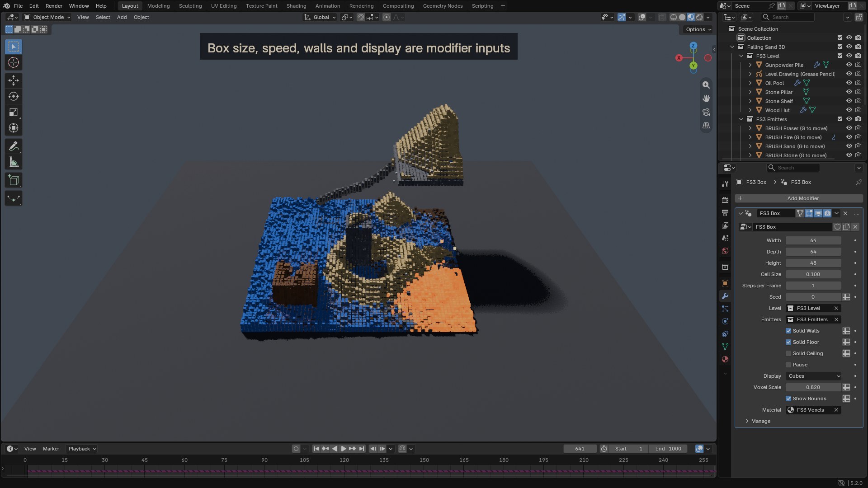Open the Modifiers wrench properties tab

[725, 296]
